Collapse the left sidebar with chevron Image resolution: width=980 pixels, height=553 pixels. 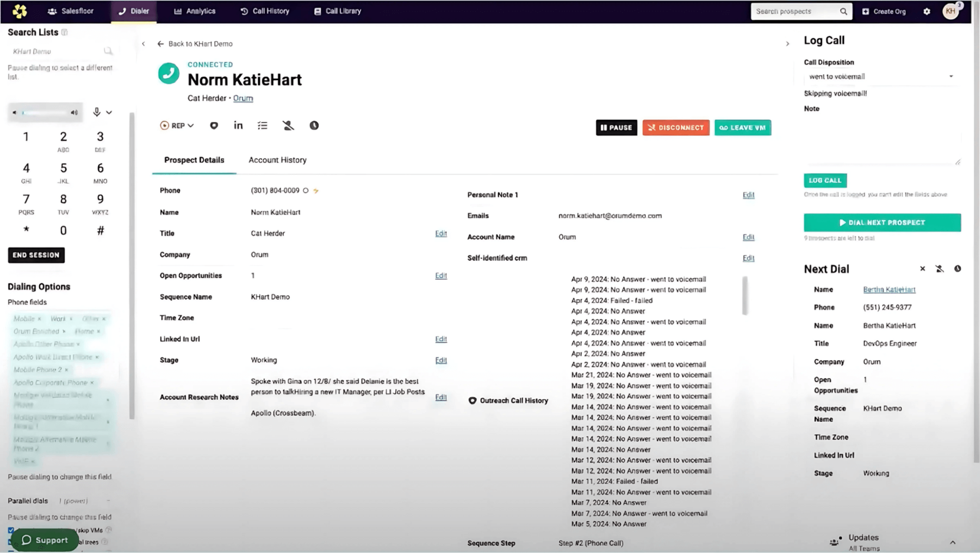click(143, 44)
